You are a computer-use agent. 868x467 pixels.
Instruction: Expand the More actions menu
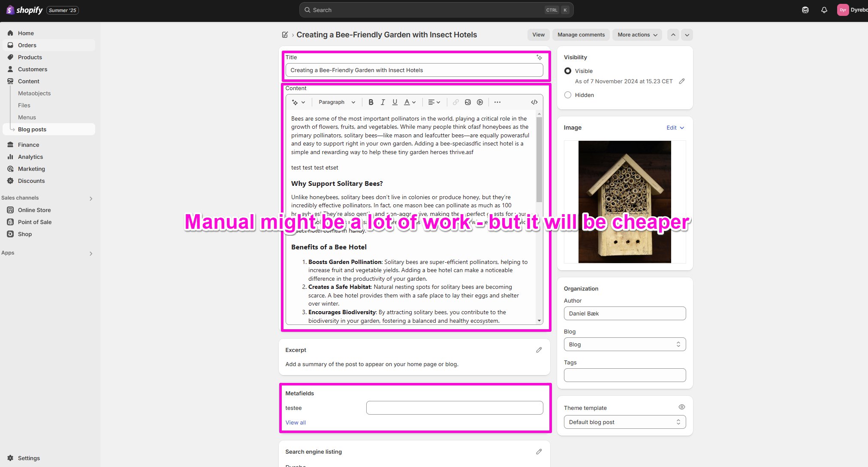click(637, 35)
